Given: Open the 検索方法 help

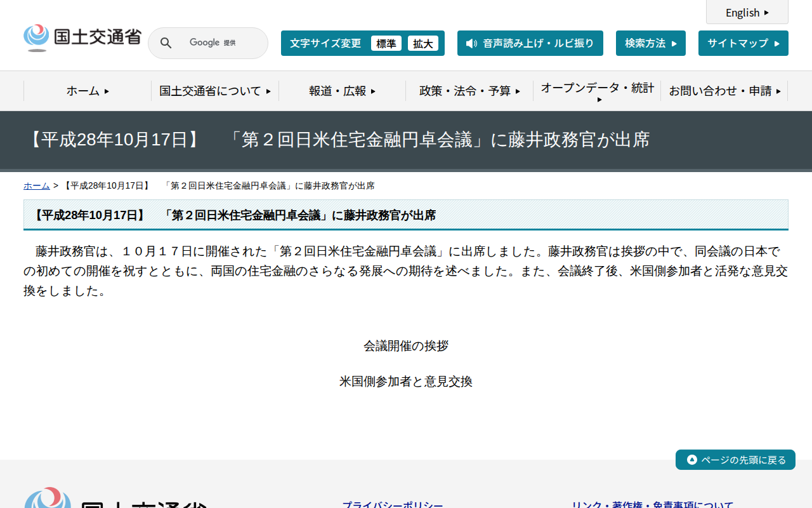Looking at the screenshot, I should [650, 43].
